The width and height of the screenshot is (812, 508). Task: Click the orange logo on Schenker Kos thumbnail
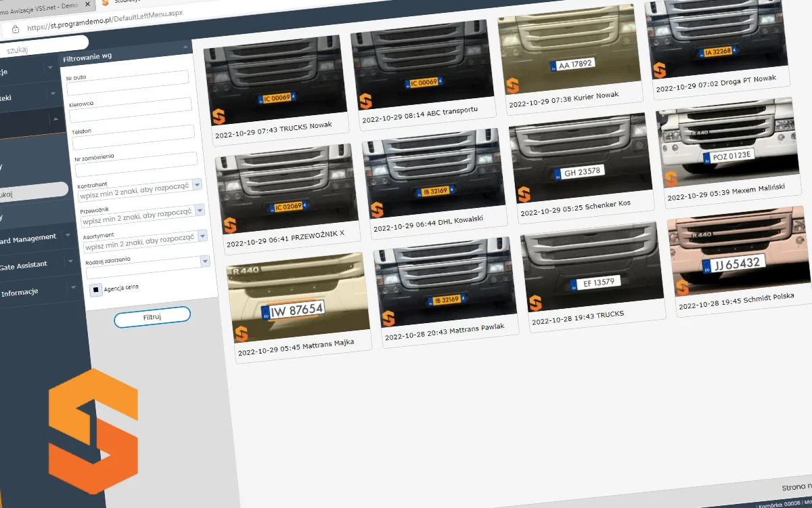pyautogui.click(x=523, y=195)
